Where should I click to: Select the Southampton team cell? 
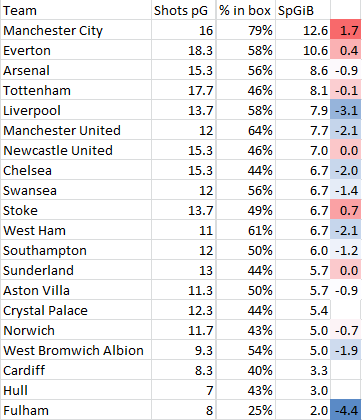coord(76,250)
